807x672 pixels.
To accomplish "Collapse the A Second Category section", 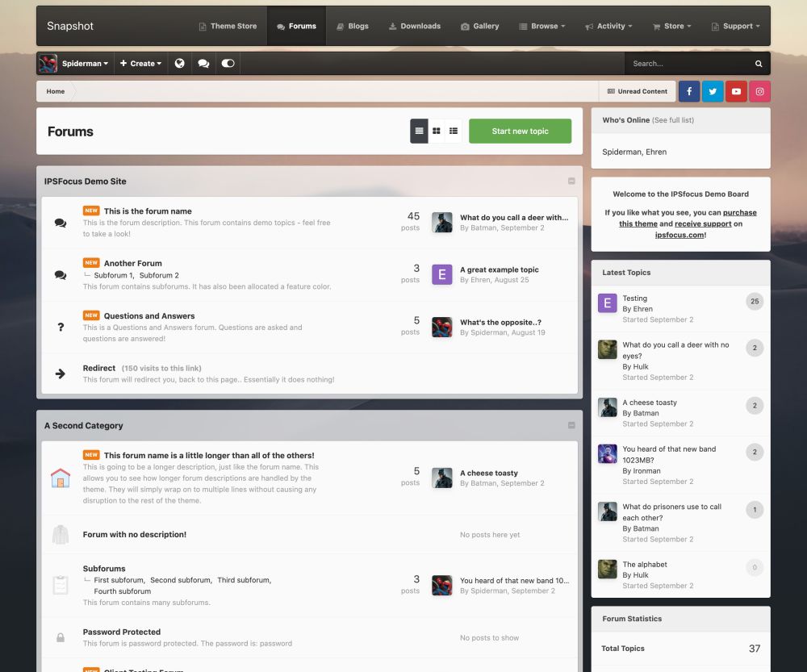I will 572,425.
